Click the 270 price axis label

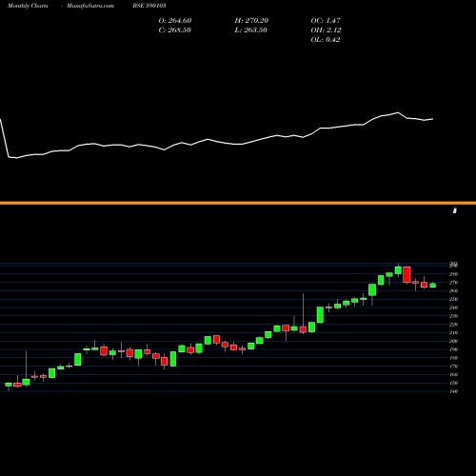(454, 283)
